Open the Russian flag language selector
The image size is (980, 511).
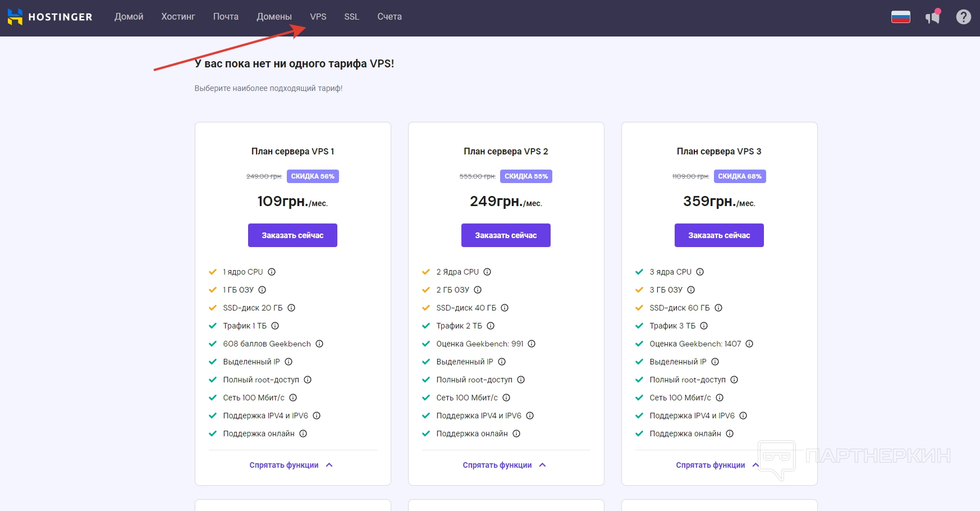pyautogui.click(x=900, y=17)
